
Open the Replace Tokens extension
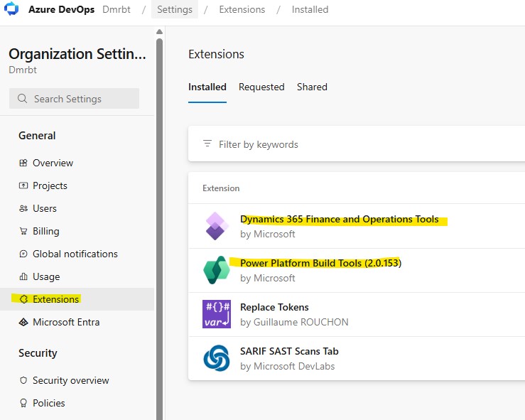point(274,307)
